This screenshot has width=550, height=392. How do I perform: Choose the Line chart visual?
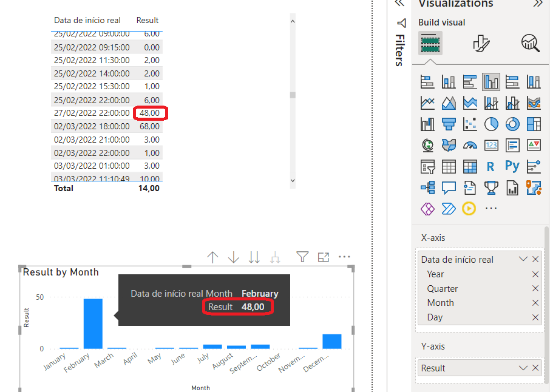(x=427, y=103)
